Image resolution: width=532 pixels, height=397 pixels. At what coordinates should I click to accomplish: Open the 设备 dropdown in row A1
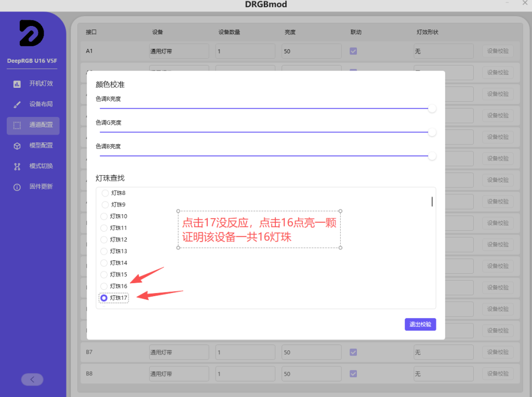[x=179, y=51]
